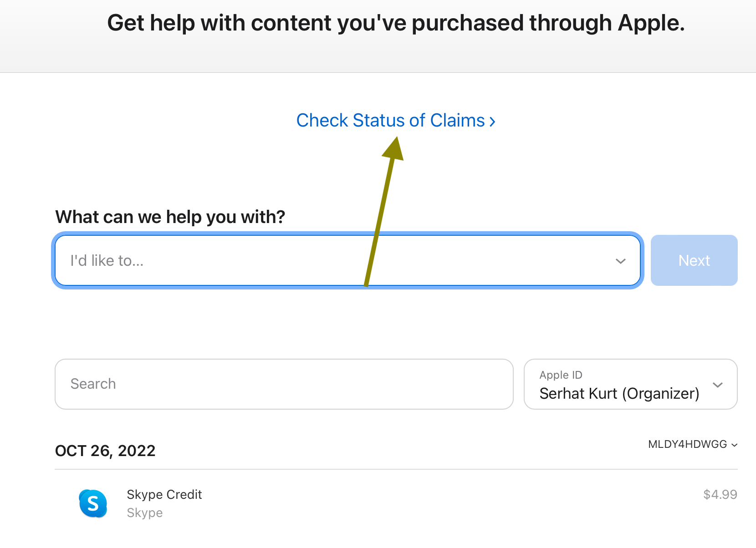Expand order MLDY4HDWGG details

[x=692, y=444]
